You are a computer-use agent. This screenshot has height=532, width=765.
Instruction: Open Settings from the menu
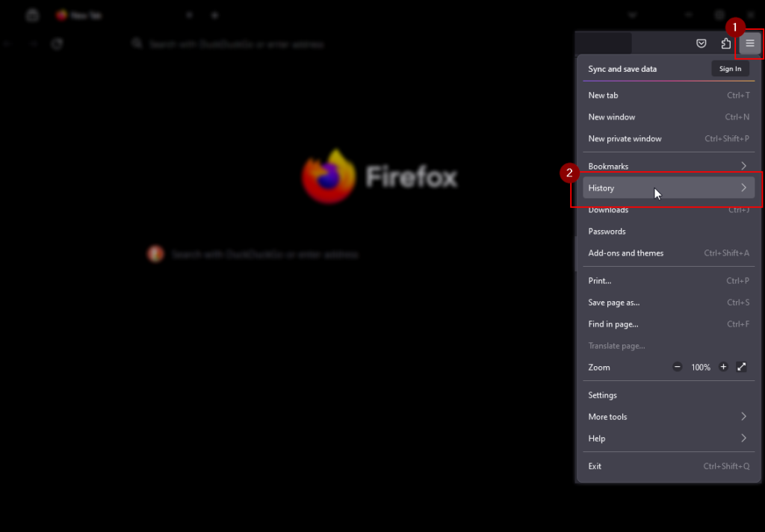(x=603, y=395)
